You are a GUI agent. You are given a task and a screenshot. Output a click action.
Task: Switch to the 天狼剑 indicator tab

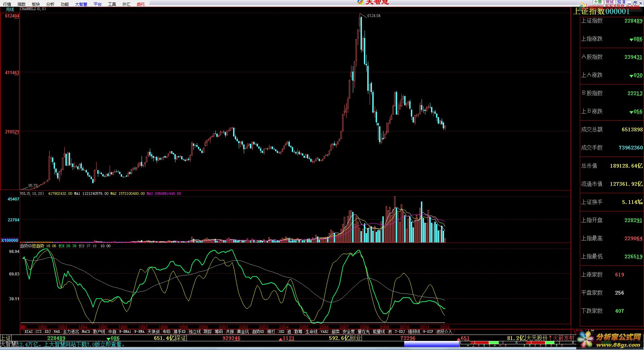[x=153, y=332]
